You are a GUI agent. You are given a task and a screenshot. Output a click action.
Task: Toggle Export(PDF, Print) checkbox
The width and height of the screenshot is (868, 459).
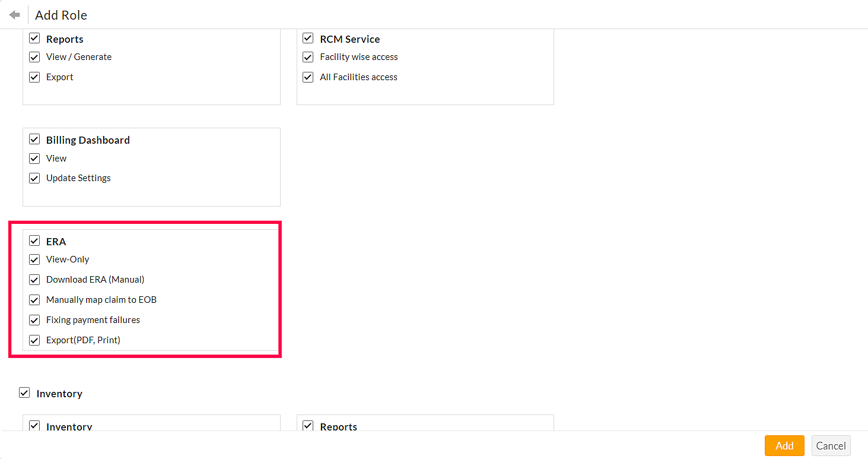(x=34, y=340)
